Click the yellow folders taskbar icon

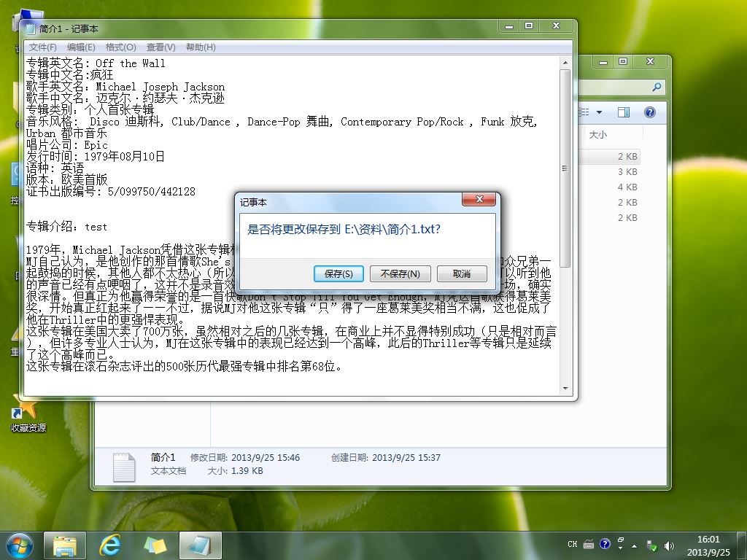point(155,545)
